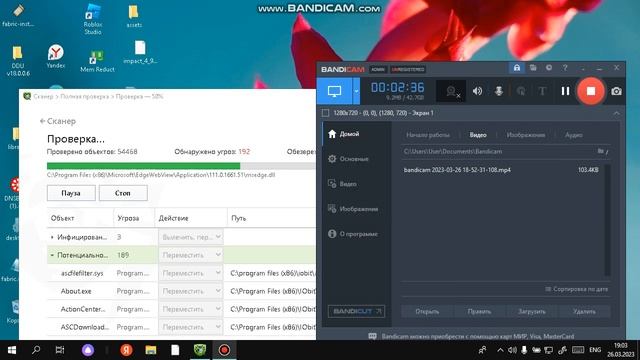This screenshot has height=360, width=640.
Task: Open action dropdown for Инфицирован... row
Action: tap(191, 237)
